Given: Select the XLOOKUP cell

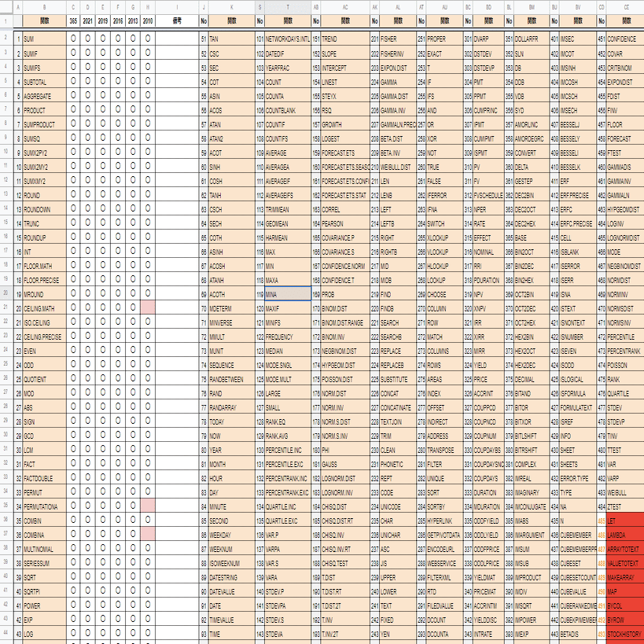Looking at the screenshot, I should (444, 237).
